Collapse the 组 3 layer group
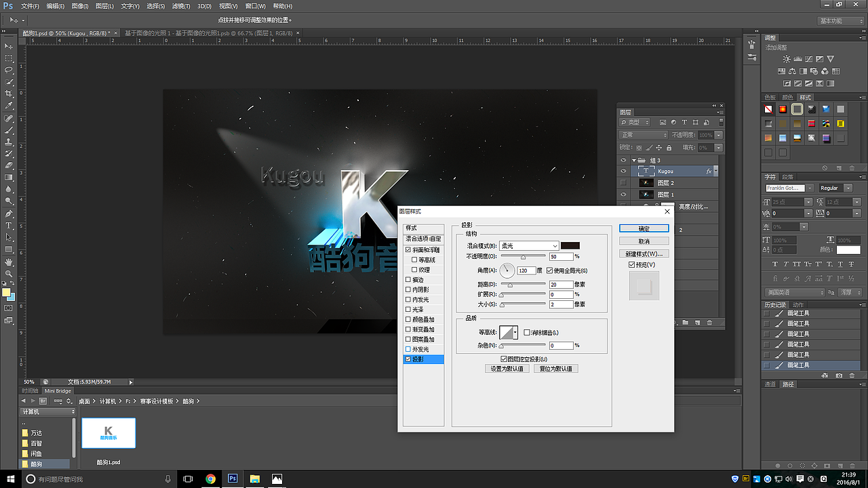 [634, 161]
